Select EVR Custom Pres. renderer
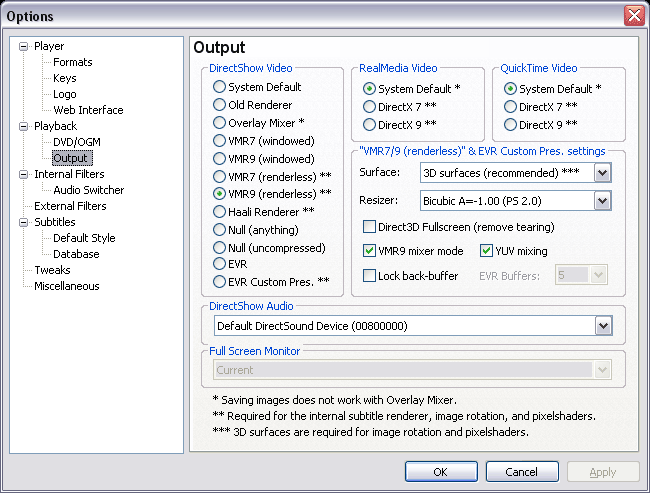Image resolution: width=650 pixels, height=493 pixels. (x=219, y=282)
